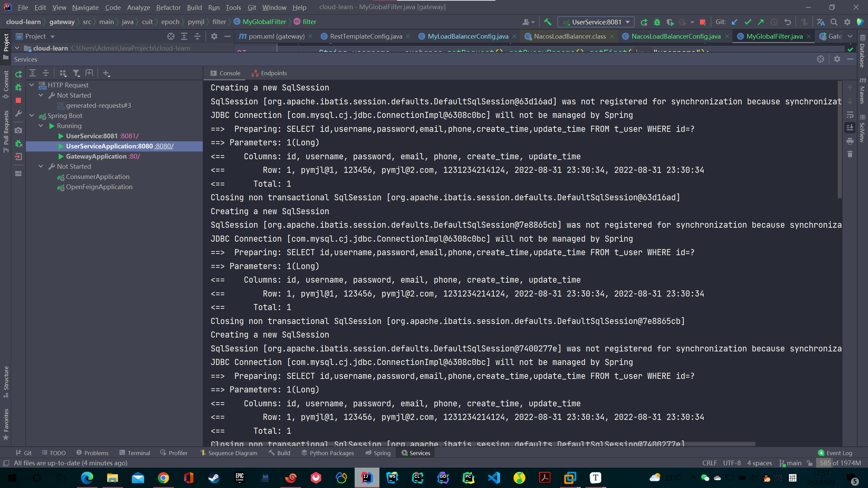Open the UserService:8081 run configuration dropdown
Image resolution: width=868 pixels, height=488 pixels.
click(x=596, y=22)
